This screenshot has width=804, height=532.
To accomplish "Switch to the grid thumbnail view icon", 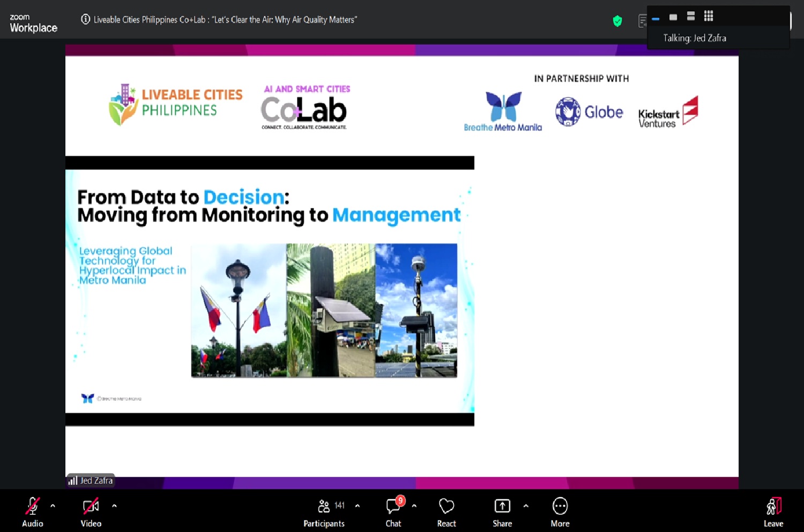I will 709,16.
